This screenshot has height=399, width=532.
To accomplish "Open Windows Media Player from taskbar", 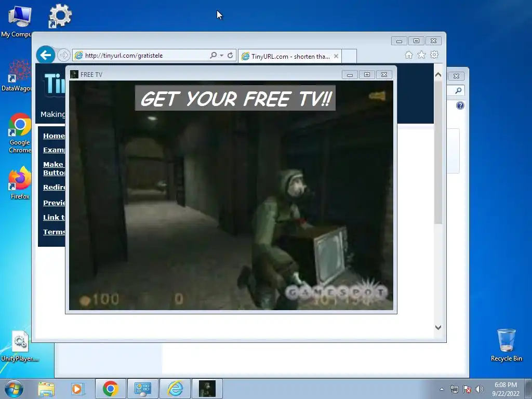I will (x=77, y=389).
